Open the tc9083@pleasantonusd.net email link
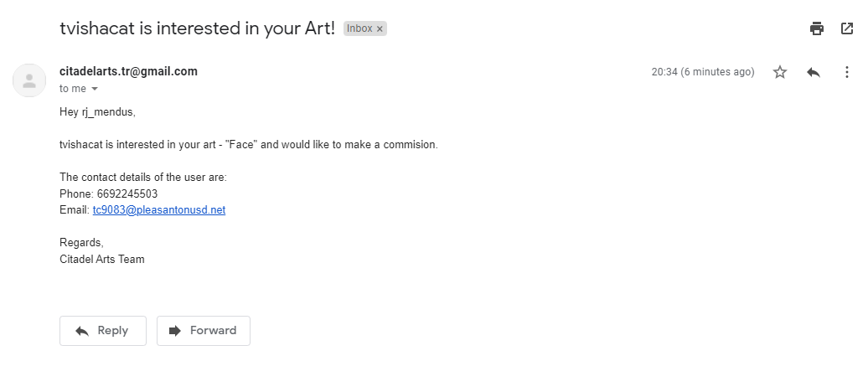This screenshot has width=868, height=392. 158,210
